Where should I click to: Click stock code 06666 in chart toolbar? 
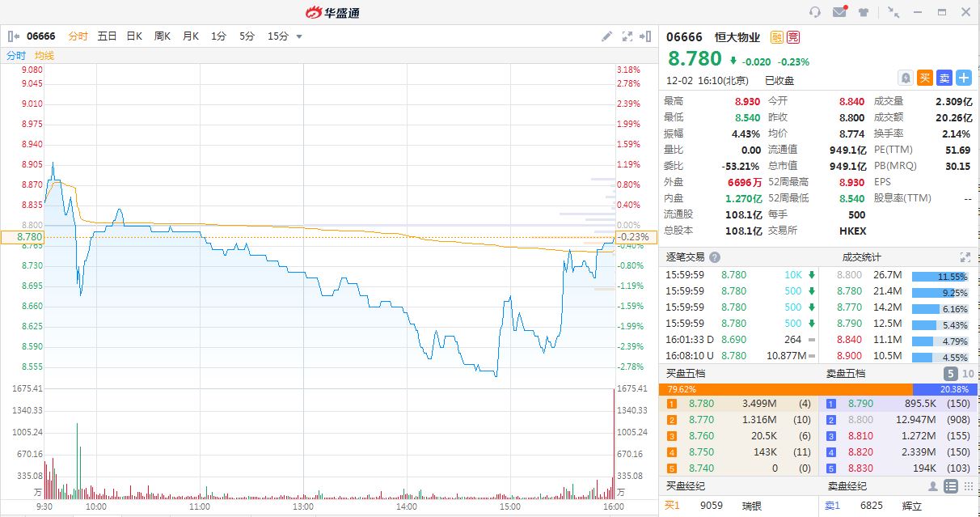tap(41, 36)
